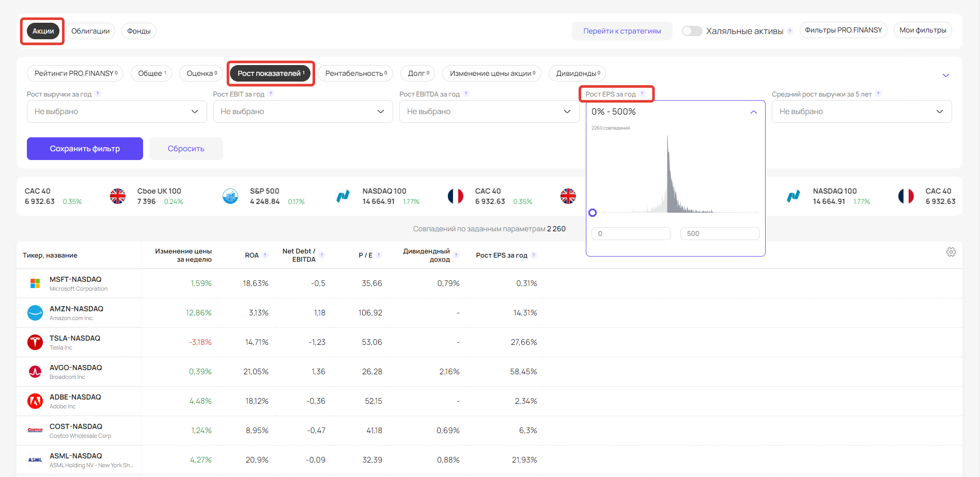Click the Cboe UK 100 index label

coord(159,191)
